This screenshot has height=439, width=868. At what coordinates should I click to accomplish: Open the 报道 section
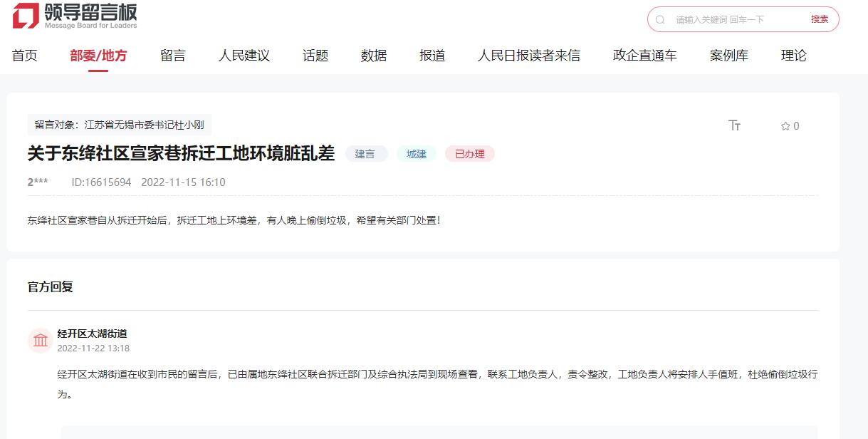(x=432, y=55)
